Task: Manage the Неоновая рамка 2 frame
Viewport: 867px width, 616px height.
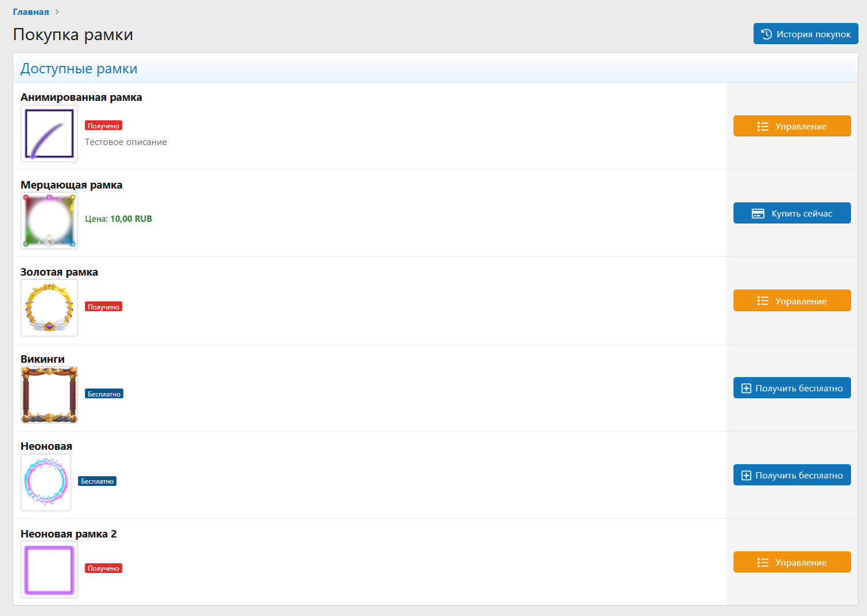Action: pos(791,562)
